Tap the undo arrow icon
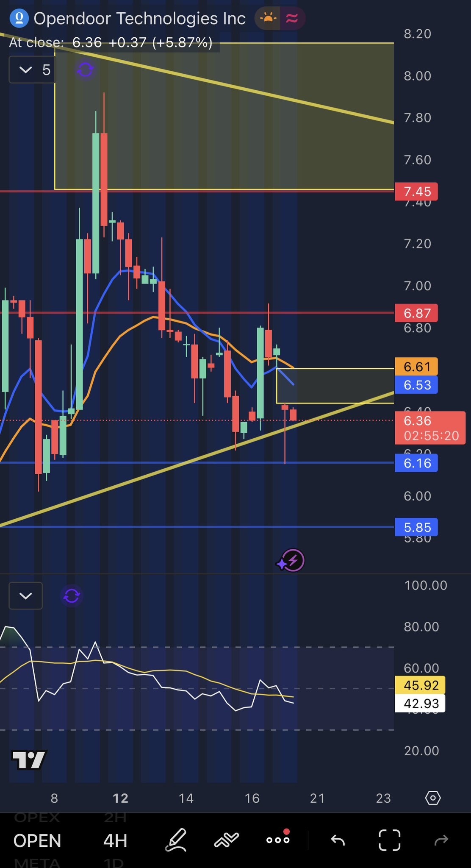Screen dimensions: 471x868 pos(338,840)
